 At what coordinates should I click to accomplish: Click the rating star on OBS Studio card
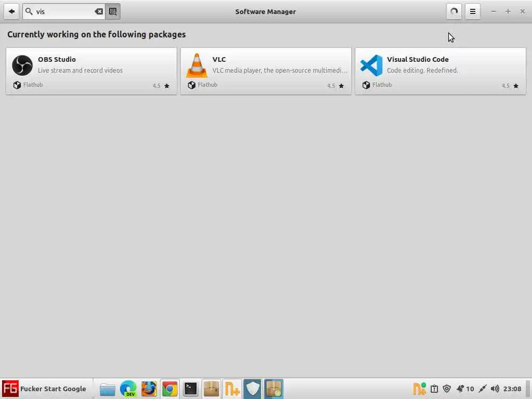[x=167, y=86]
